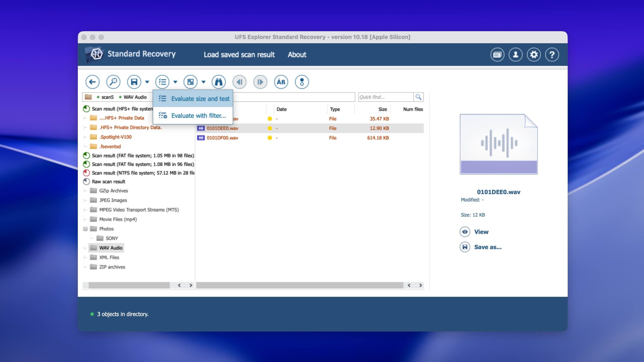The image size is (644, 362).
Task: Select the XML Files folder in tree
Action: point(109,257)
